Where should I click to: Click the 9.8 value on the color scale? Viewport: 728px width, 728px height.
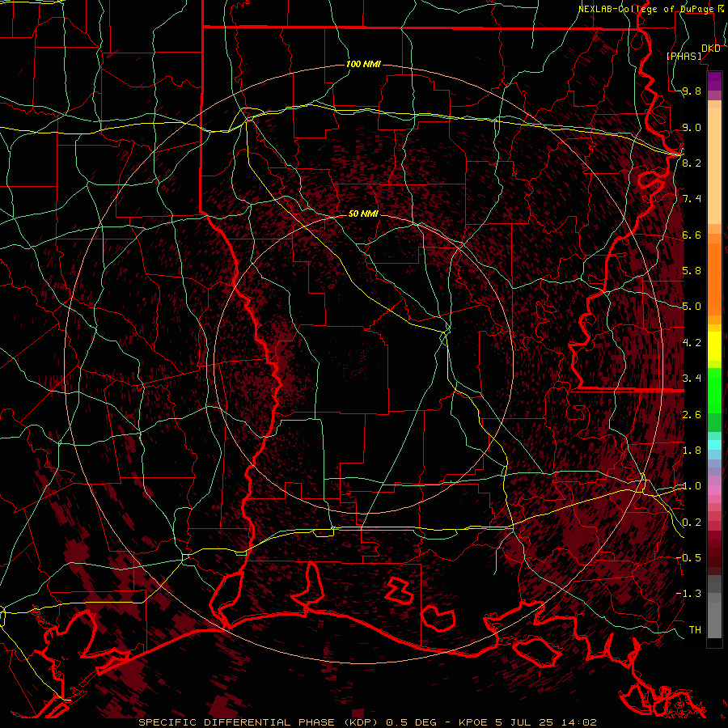(x=692, y=91)
